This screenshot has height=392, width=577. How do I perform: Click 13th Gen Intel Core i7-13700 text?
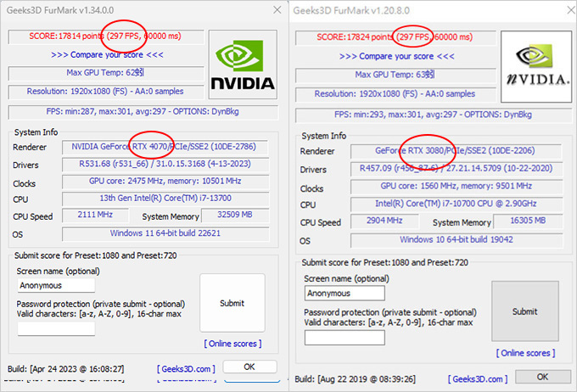pyautogui.click(x=165, y=199)
